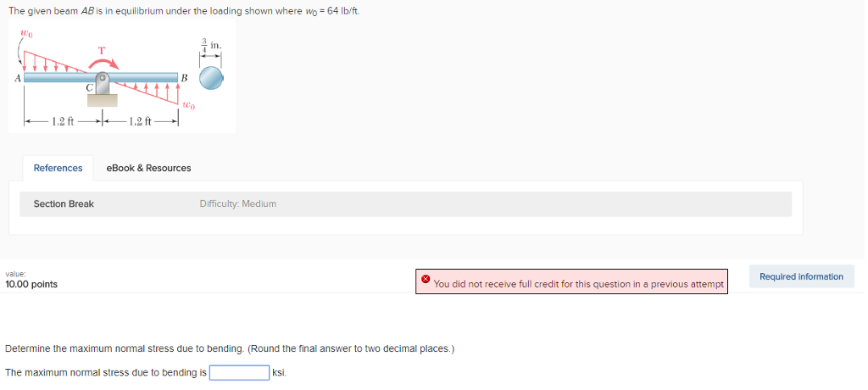This screenshot has width=868, height=390.
Task: Switch to eBook & Resources tab
Action: [148, 168]
